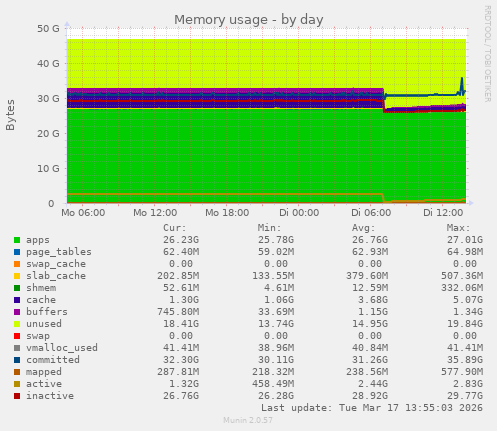Viewport: 497px width, 431px height.
Task: Click the shmem dark green legend swatch
Action: (x=17, y=288)
